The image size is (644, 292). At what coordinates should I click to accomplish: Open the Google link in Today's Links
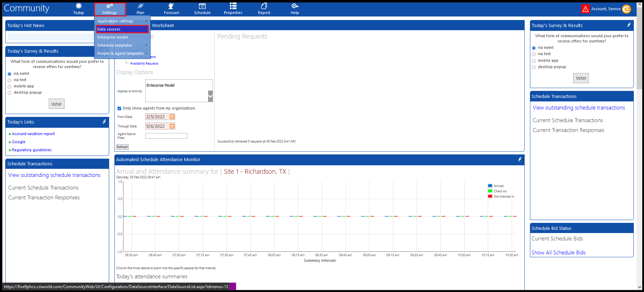click(x=19, y=142)
